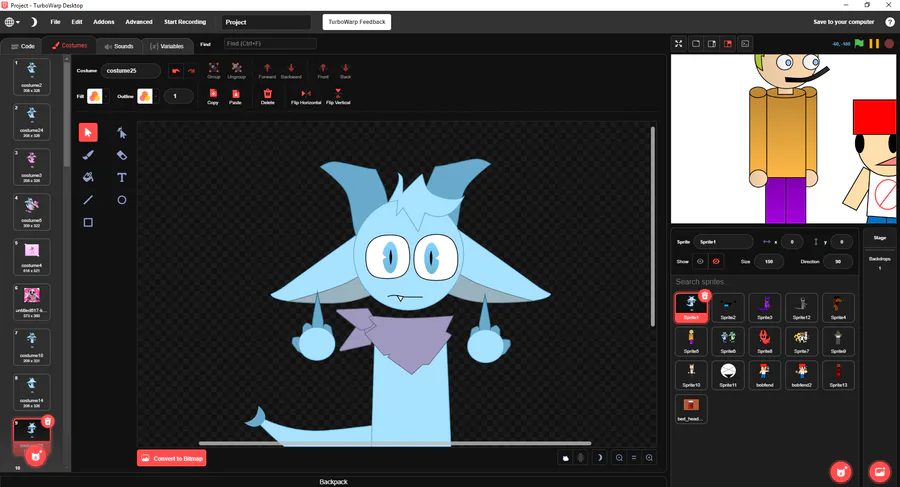The image size is (900, 487).
Task: Click Convert to Bitmap
Action: (x=172, y=458)
